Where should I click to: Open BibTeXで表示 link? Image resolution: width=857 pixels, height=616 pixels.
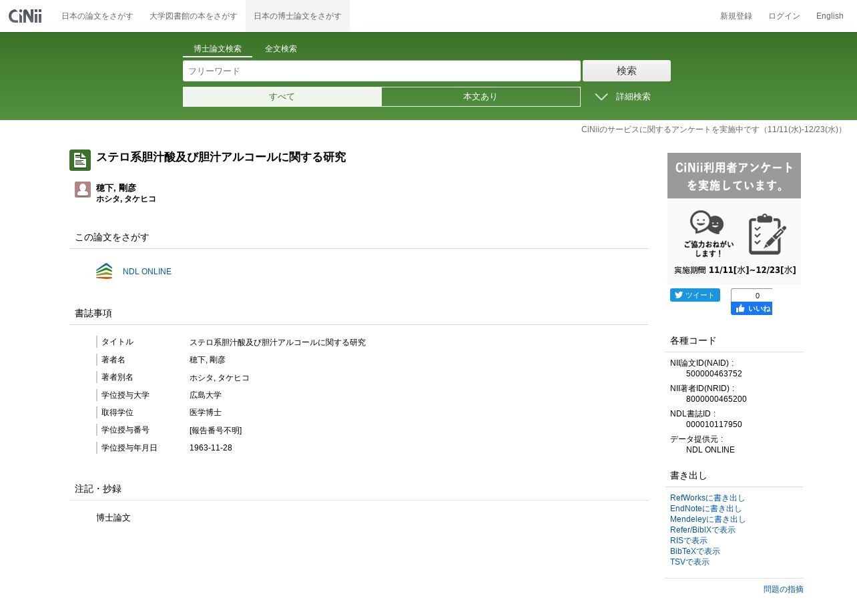click(x=695, y=551)
